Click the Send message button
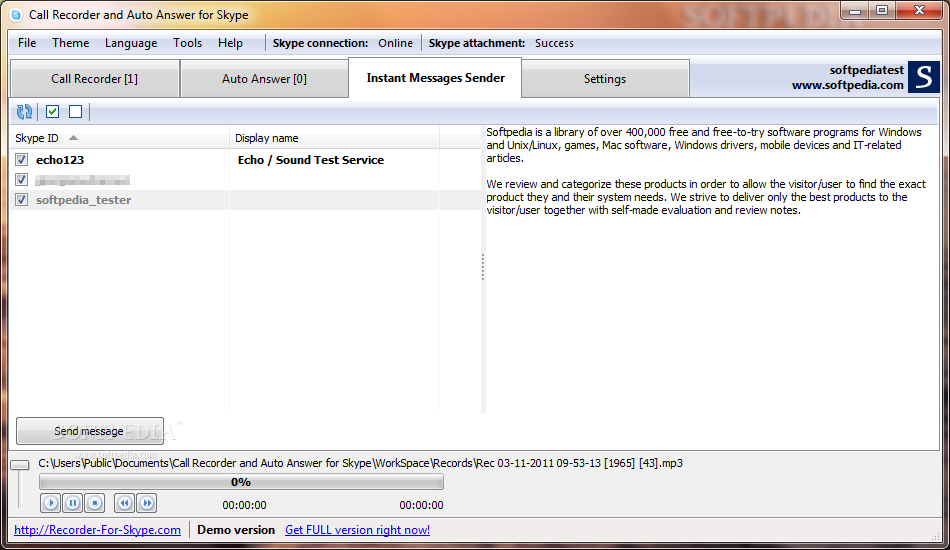950x550 pixels. (90, 431)
